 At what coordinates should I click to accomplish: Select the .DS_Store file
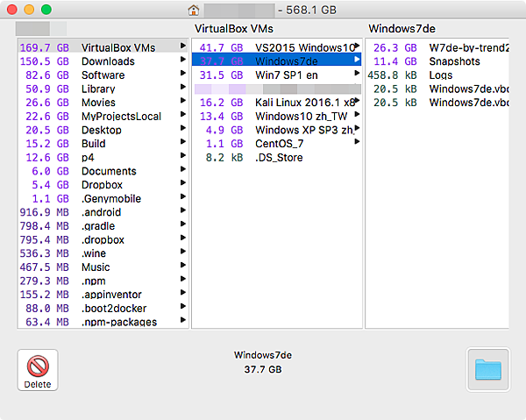[277, 157]
